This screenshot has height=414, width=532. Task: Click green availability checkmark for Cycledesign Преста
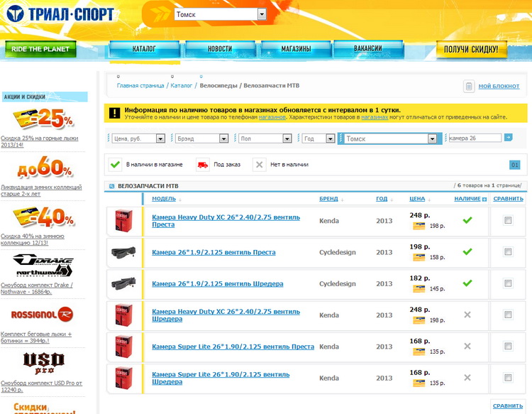coord(467,251)
